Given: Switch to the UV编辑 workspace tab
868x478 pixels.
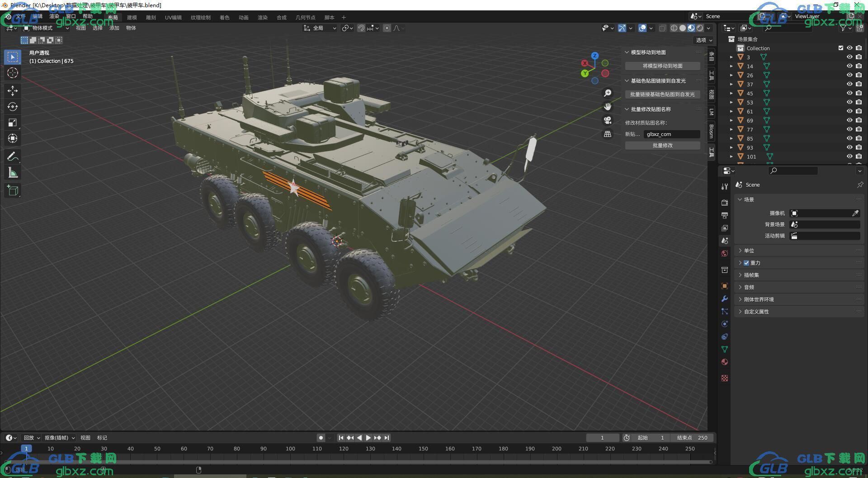Looking at the screenshot, I should point(173,18).
